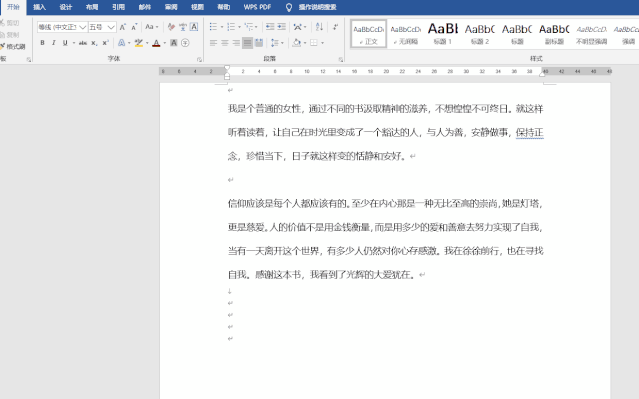Screen dimensions: 639x399
Task: Click the multilevel list icon
Action: pyautogui.click(x=249, y=27)
